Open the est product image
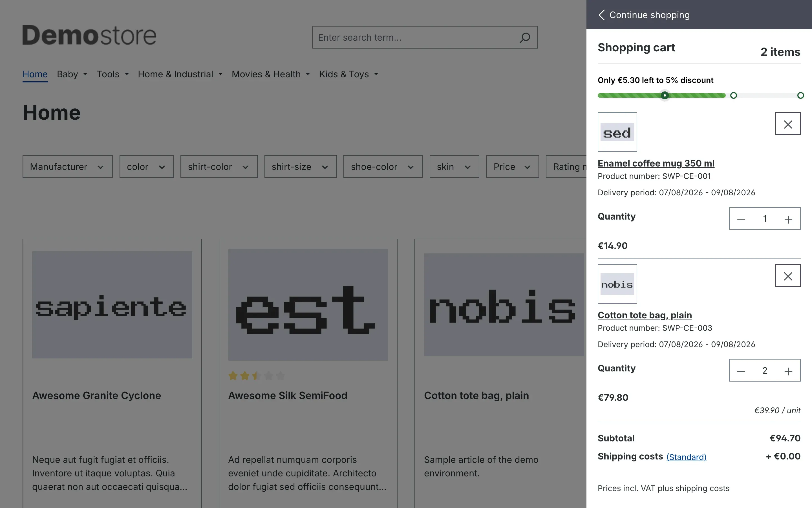812x508 pixels. [308, 305]
